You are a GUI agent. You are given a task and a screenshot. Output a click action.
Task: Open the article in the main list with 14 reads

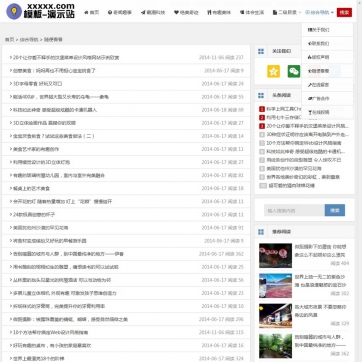tap(54, 136)
